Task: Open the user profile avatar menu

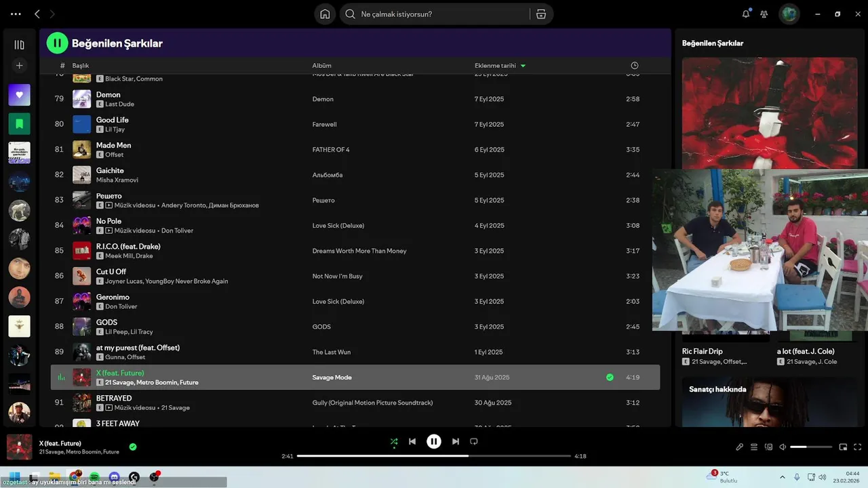Action: pos(789,14)
